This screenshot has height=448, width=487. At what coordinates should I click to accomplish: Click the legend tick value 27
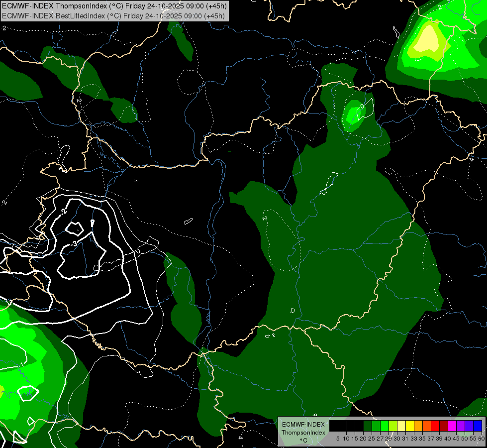[380, 439]
